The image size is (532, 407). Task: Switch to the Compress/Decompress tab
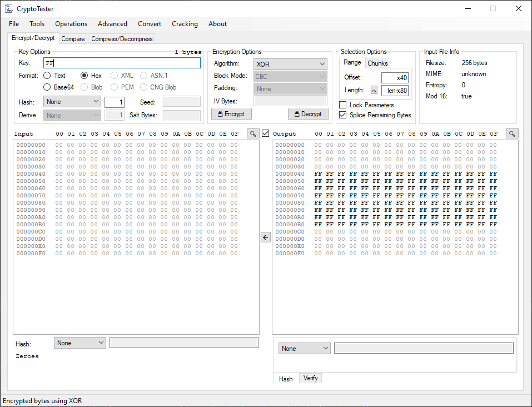(122, 39)
